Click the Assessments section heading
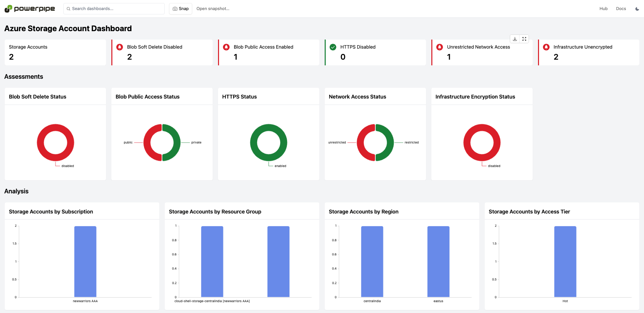Viewport: 644px width, 313px height. click(x=24, y=77)
